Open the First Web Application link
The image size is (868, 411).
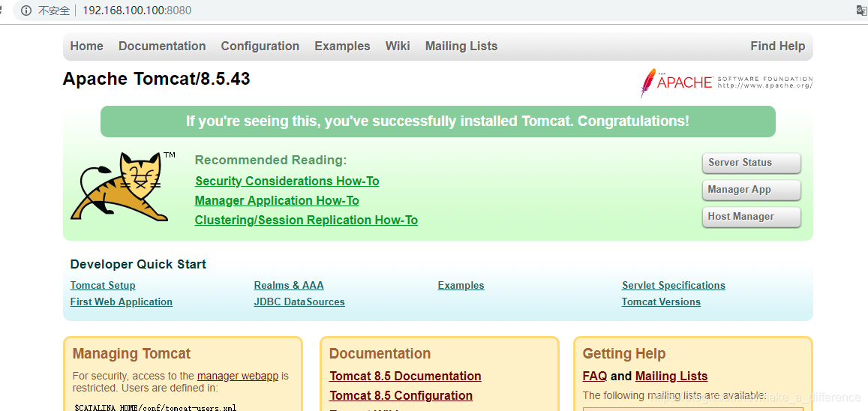122,302
